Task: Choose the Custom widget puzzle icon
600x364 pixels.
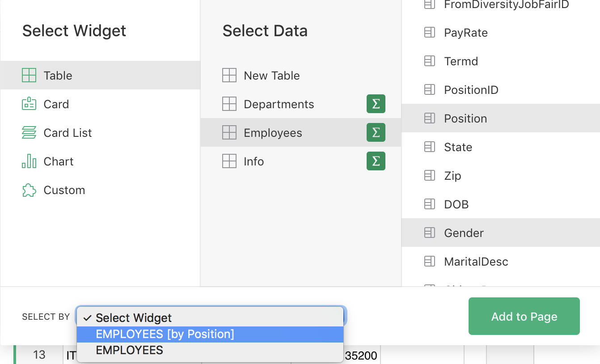Action: [29, 190]
